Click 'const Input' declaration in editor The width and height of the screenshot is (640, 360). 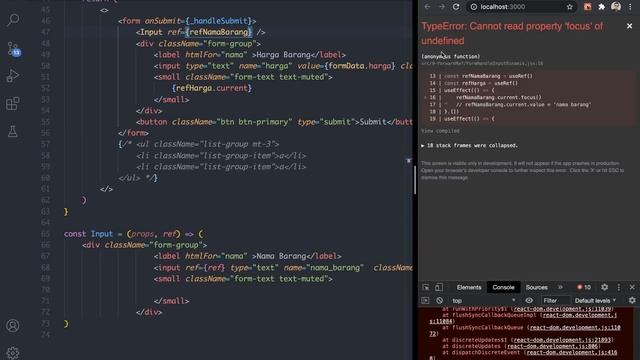[88, 234]
